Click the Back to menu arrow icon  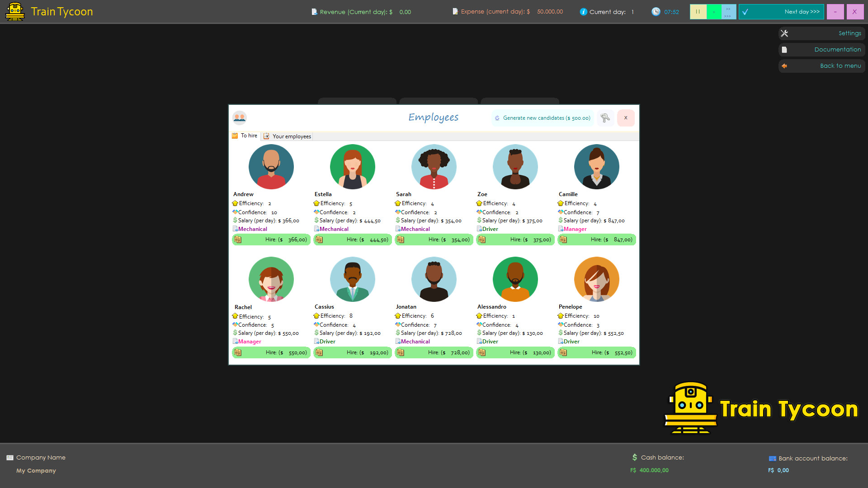tap(784, 66)
